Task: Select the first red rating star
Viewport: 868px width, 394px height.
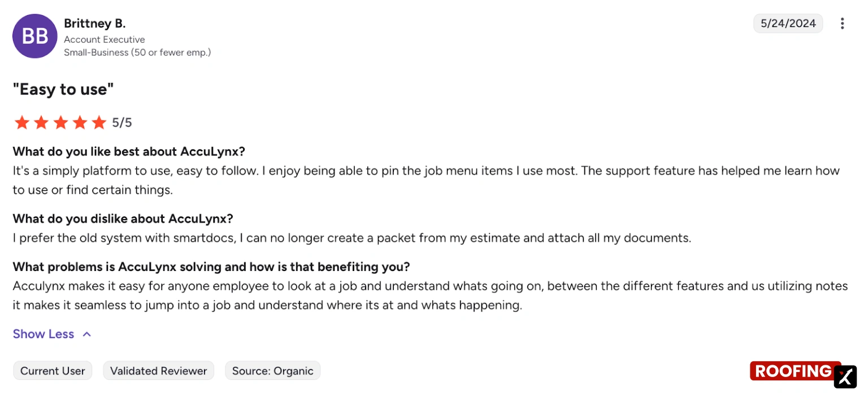Action: point(21,122)
